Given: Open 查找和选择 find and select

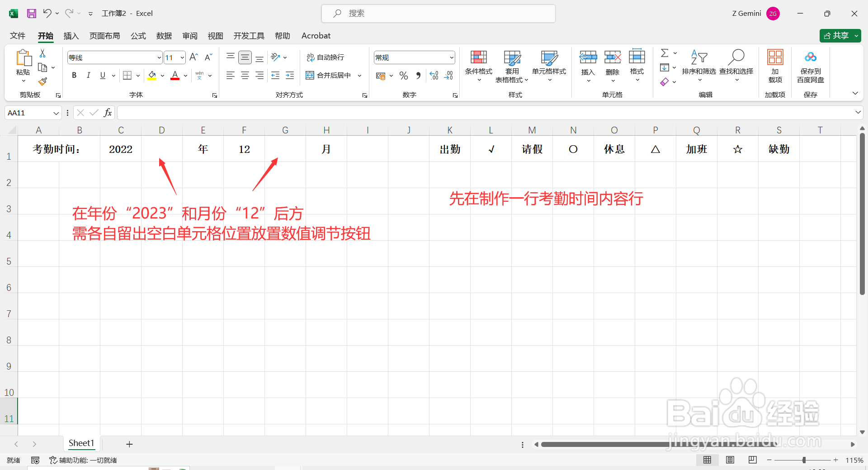Looking at the screenshot, I should click(736, 66).
